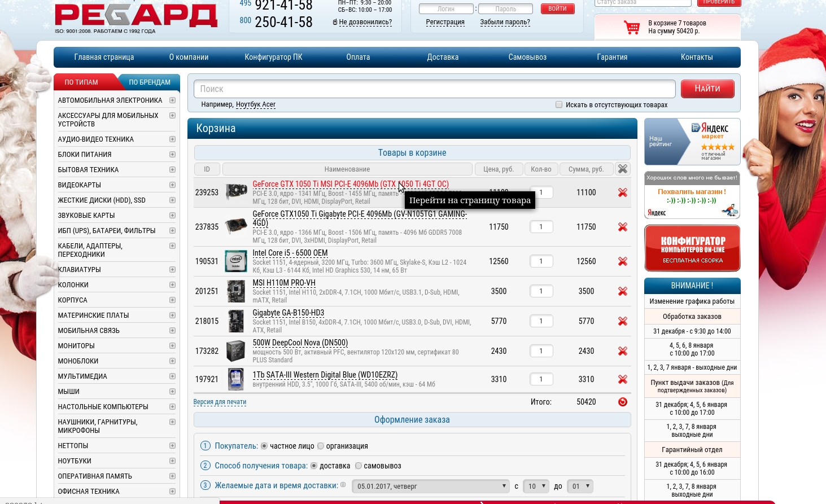Switch to the По брендам tab
Image resolution: width=826 pixels, height=504 pixels.
tap(150, 82)
